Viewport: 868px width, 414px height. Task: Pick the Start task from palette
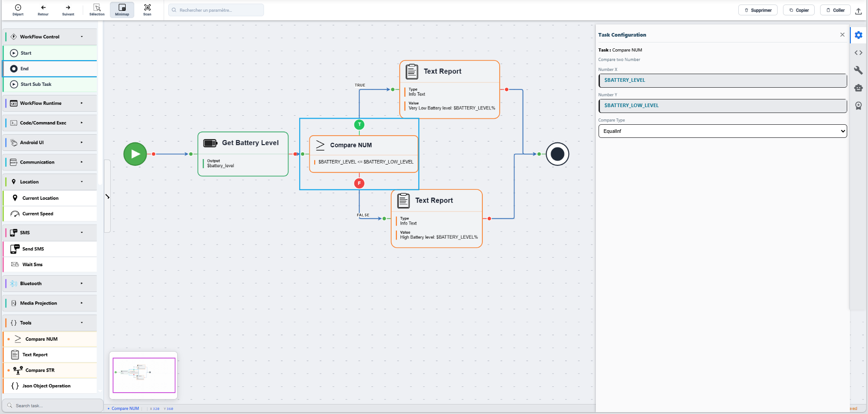click(50, 53)
